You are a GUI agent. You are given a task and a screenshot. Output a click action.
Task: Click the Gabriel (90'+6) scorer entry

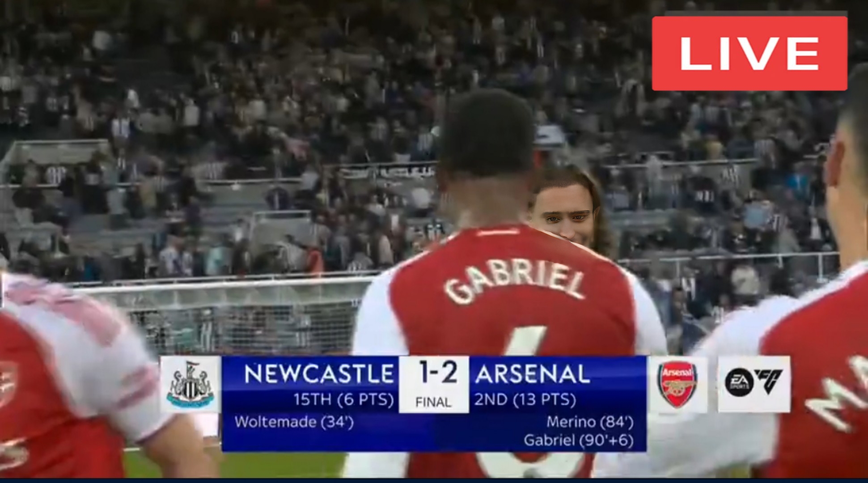[579, 440]
